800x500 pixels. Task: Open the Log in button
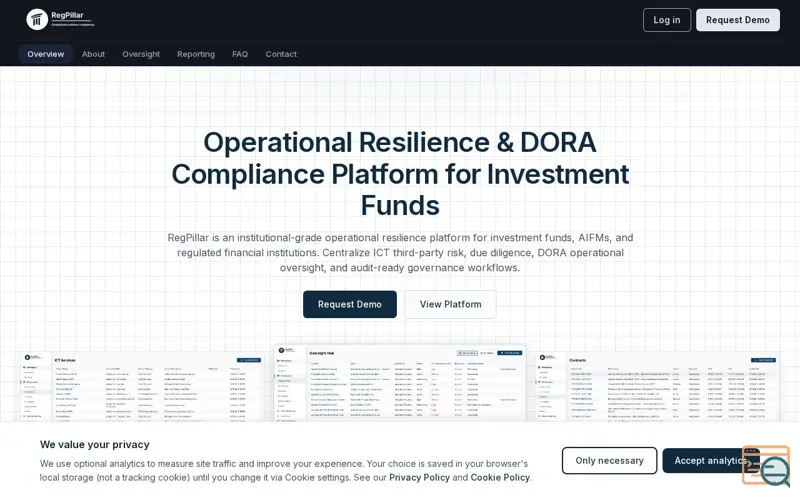(666, 20)
